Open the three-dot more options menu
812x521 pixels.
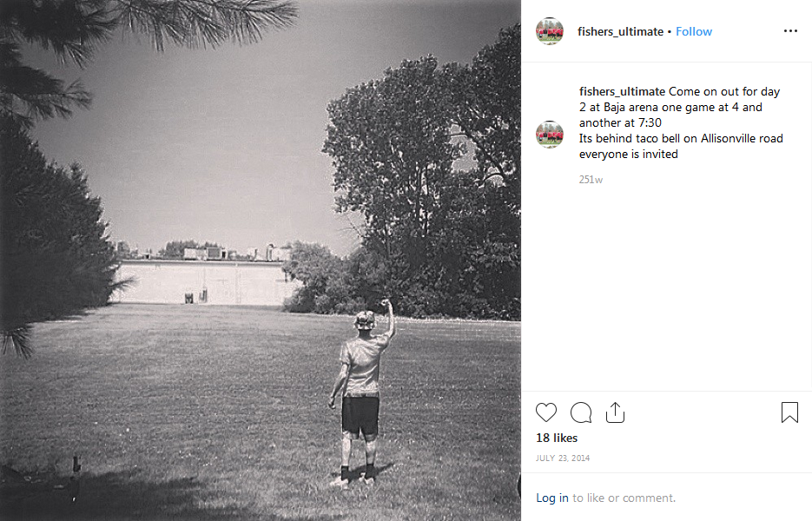click(x=789, y=31)
